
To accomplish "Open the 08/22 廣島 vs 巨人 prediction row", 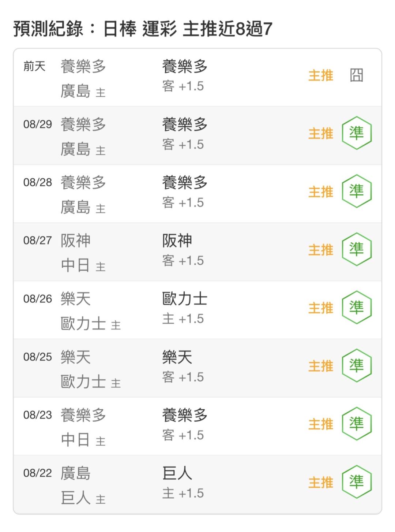I will tap(197, 484).
